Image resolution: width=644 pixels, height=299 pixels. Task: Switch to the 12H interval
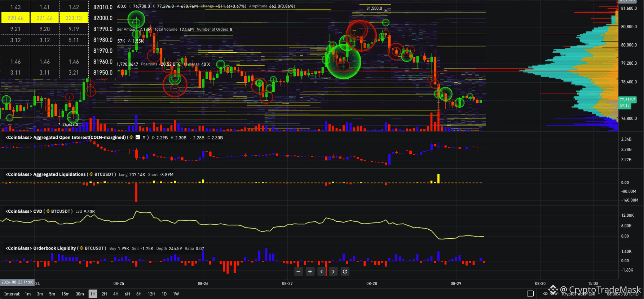[151, 294]
